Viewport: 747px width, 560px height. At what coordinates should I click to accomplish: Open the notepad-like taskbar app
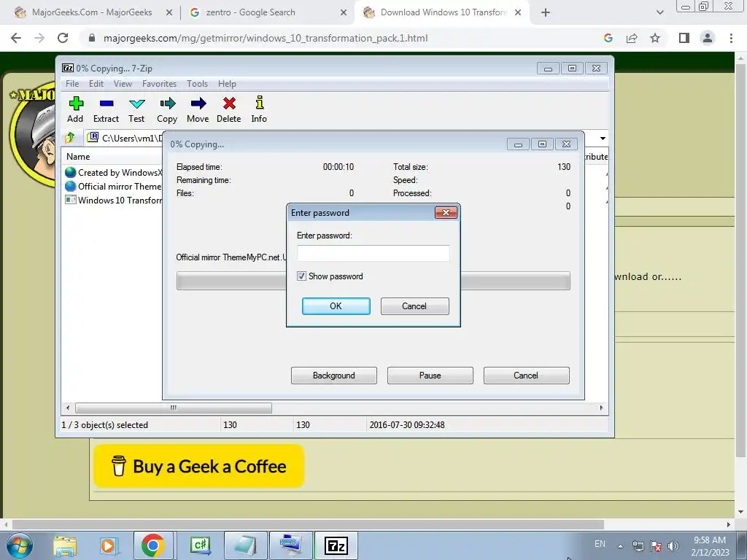point(245,545)
